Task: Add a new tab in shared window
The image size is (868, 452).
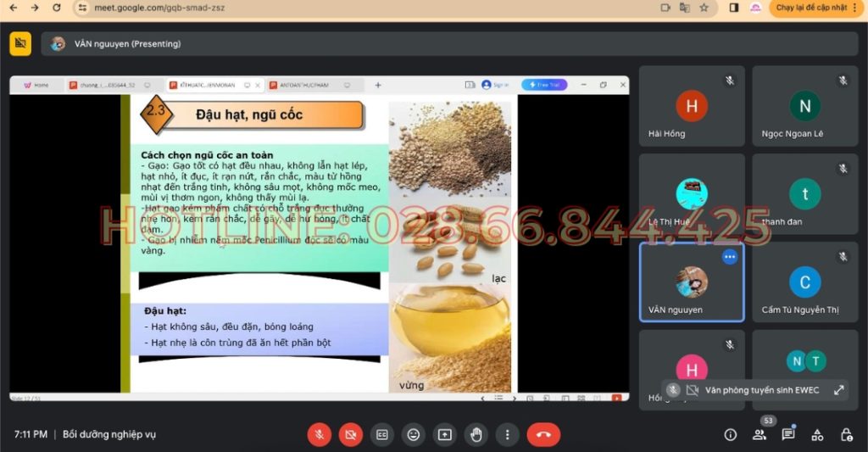Action: pyautogui.click(x=378, y=85)
